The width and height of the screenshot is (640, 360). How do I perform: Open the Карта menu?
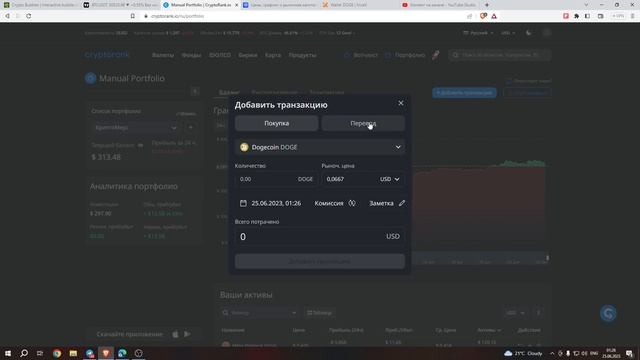pyautogui.click(x=273, y=55)
